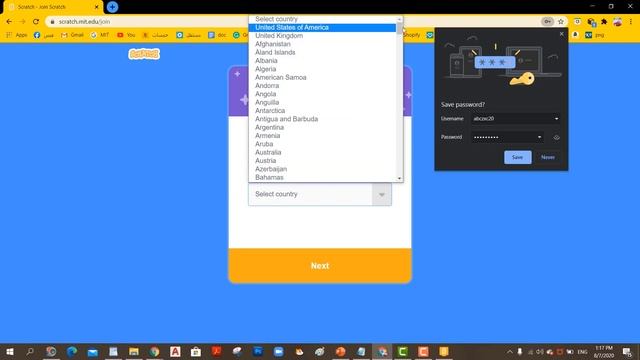Open the Chrome profile avatar
This screenshot has width=640, height=360.
tap(618, 22)
